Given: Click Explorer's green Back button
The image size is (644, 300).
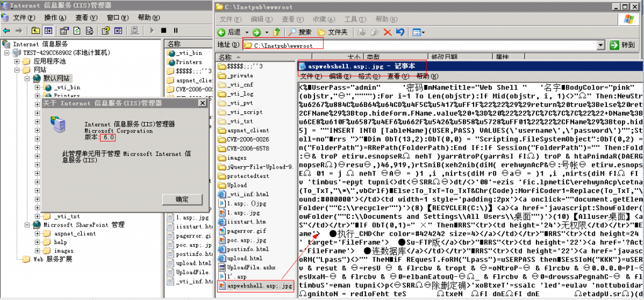Looking at the screenshot, I should pyautogui.click(x=229, y=32).
